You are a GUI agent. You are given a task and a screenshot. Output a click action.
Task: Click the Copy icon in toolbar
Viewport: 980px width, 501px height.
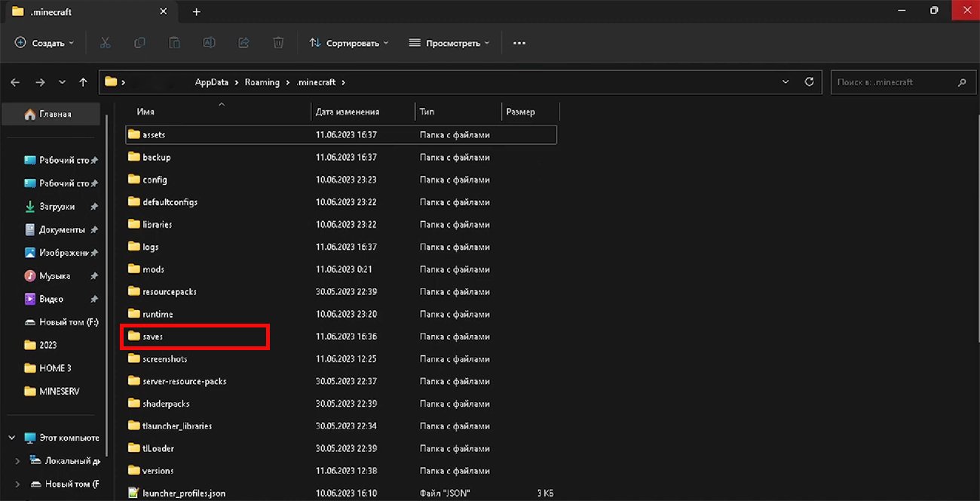pos(139,43)
